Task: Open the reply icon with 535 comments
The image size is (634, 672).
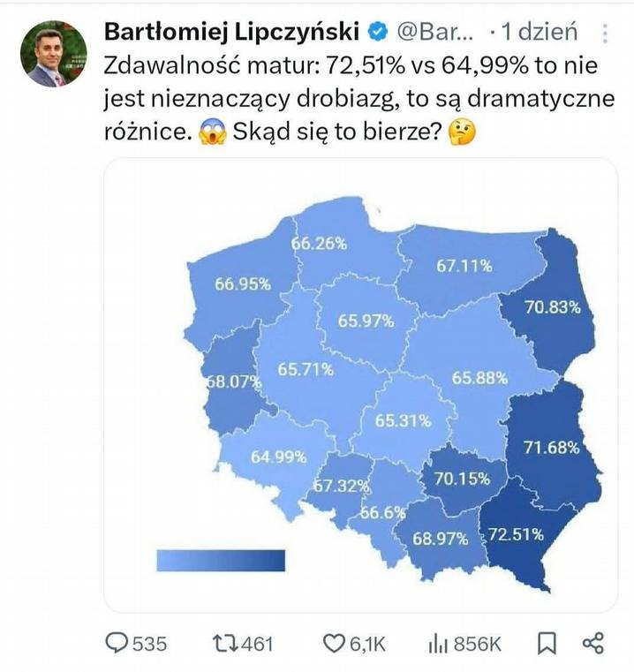Action: coord(117,643)
